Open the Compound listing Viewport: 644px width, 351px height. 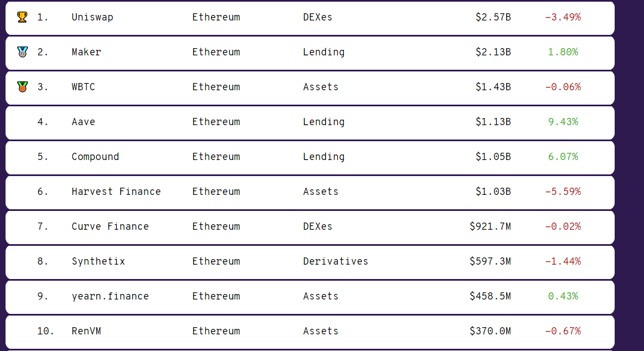point(95,157)
